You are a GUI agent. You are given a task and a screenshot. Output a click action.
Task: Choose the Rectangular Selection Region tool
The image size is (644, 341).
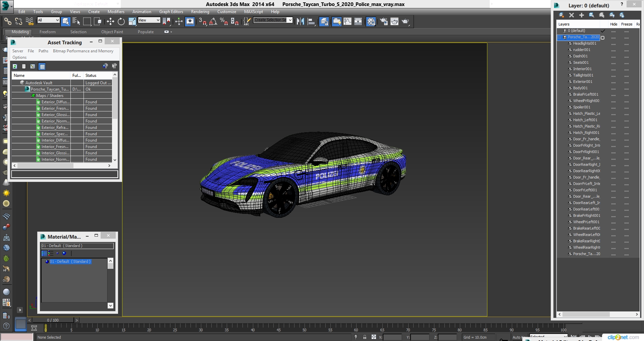click(x=87, y=21)
